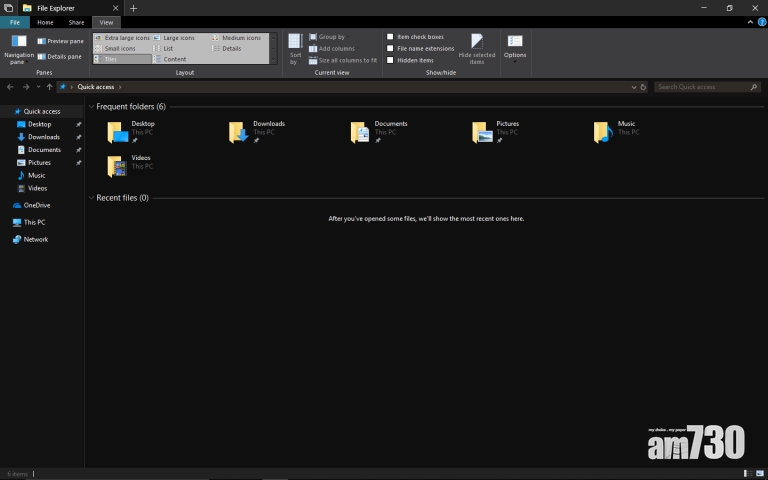Open the Downloads folder tile
This screenshot has height=480, width=768.
coord(238,132)
